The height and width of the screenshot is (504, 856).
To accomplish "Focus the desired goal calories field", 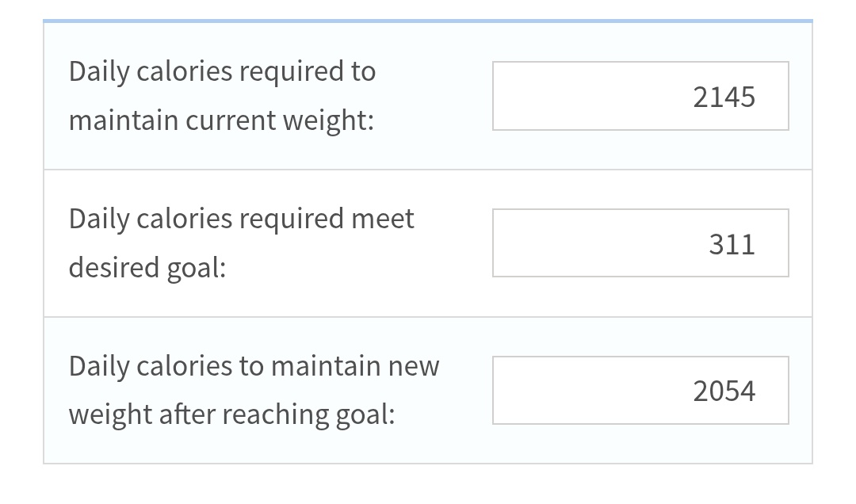I will click(x=640, y=243).
